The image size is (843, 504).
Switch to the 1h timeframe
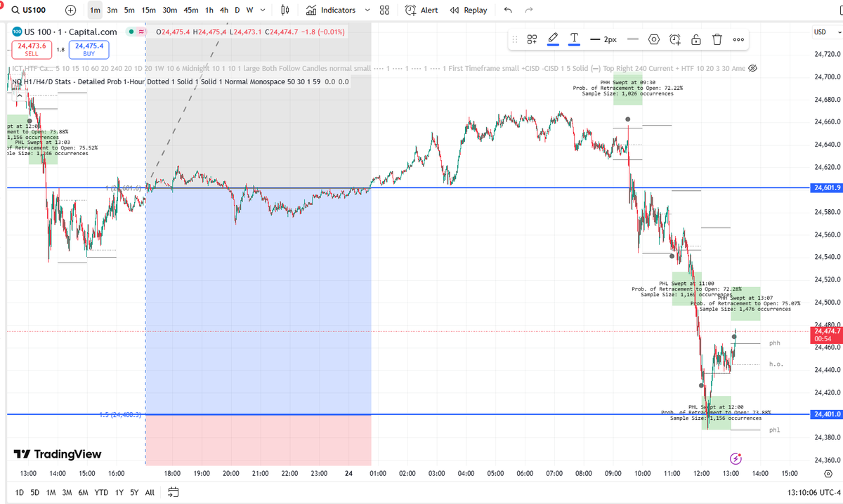point(209,11)
